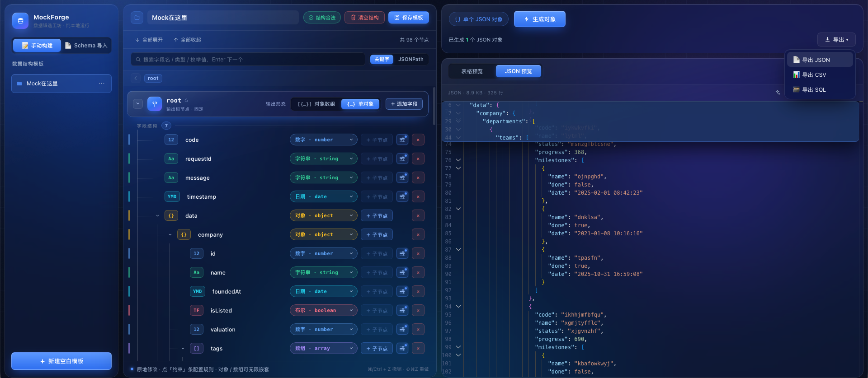
Task: Click the root node type icon
Action: [155, 104]
